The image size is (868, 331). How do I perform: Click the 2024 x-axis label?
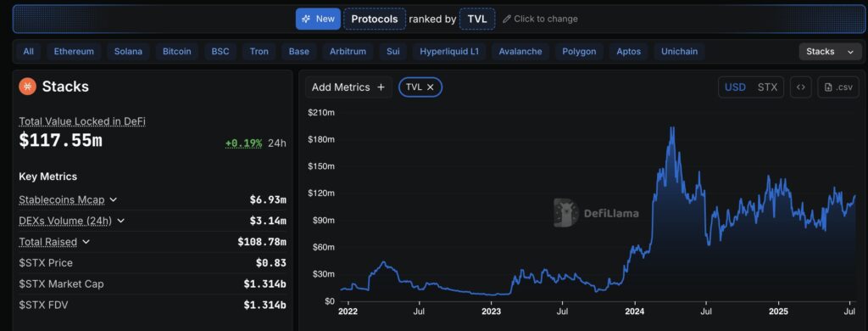point(634,311)
